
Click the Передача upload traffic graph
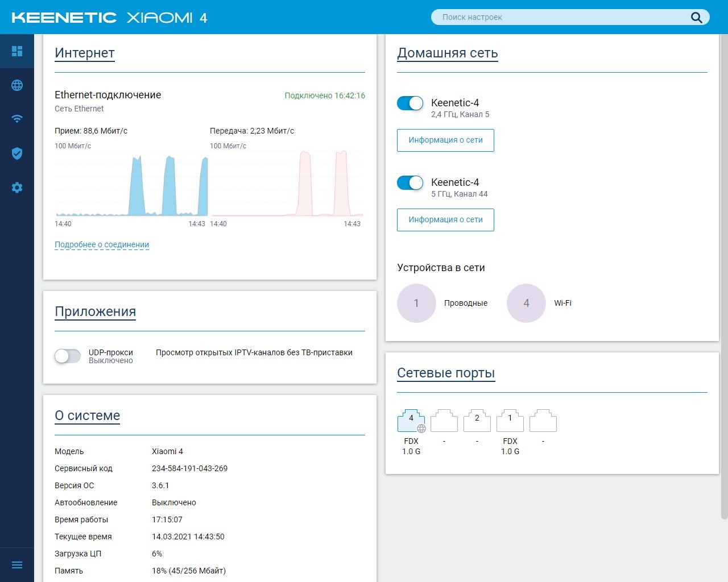287,183
